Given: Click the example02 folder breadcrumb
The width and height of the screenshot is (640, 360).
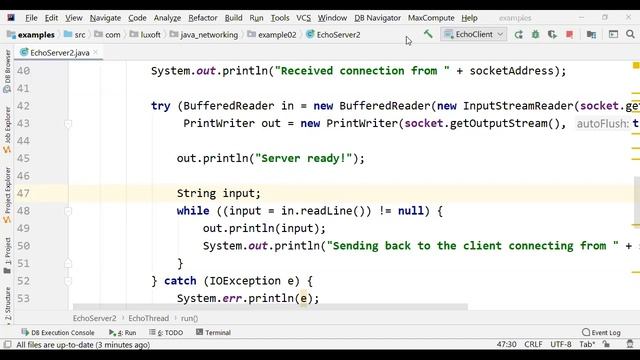Looking at the screenshot, I should pos(272,35).
